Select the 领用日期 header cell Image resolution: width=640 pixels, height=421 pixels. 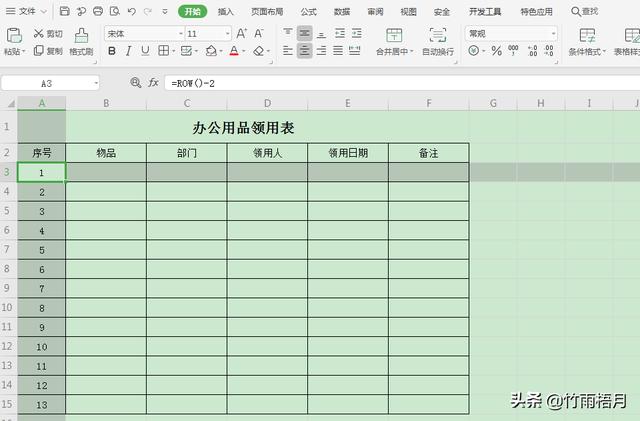(x=348, y=153)
